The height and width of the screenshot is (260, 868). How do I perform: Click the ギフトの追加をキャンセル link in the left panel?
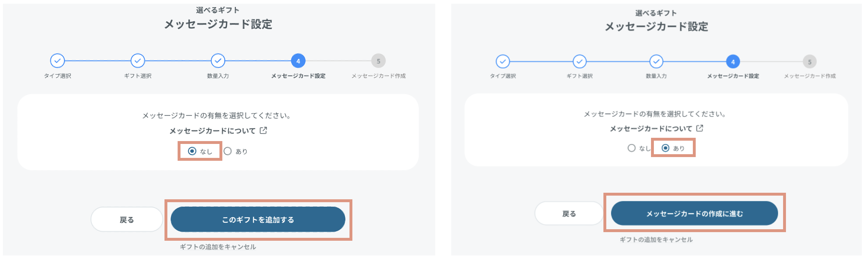(x=218, y=247)
